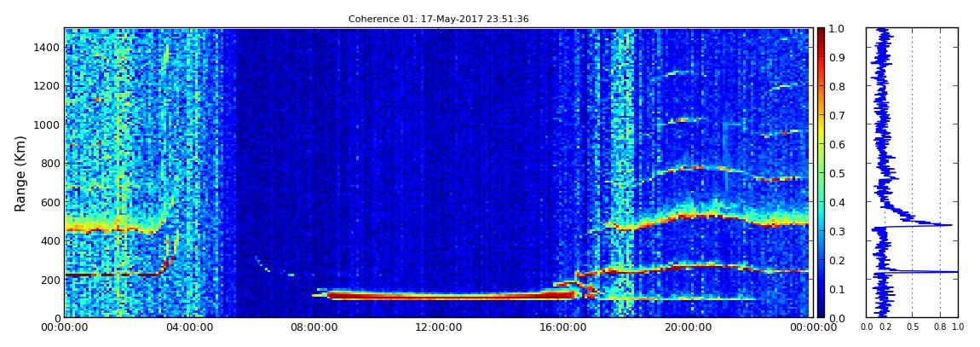Click the 0.9 colorbar tick label

tap(838, 57)
